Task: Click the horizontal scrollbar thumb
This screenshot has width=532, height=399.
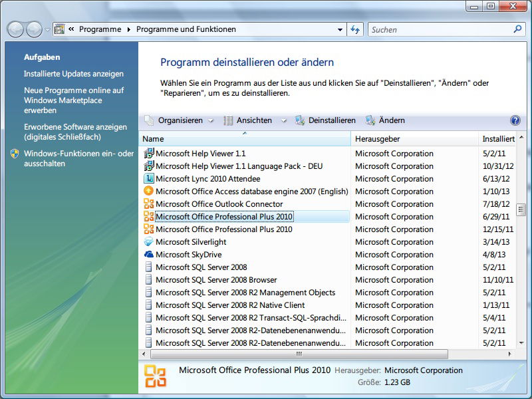Action: (x=299, y=354)
